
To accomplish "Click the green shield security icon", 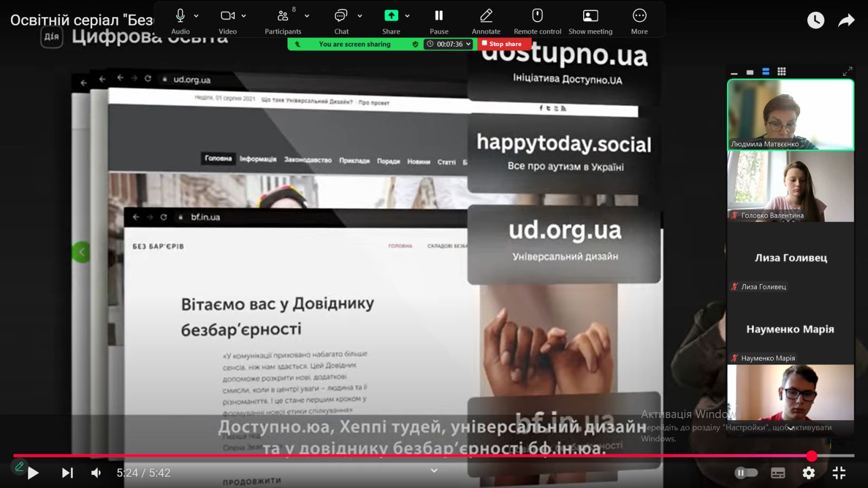I will [415, 44].
